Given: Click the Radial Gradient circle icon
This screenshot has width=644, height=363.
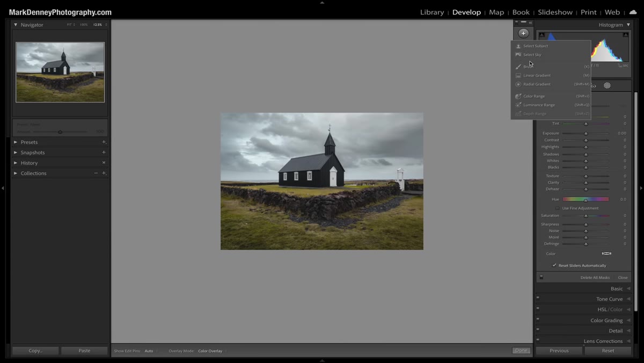Looking at the screenshot, I should 518,84.
